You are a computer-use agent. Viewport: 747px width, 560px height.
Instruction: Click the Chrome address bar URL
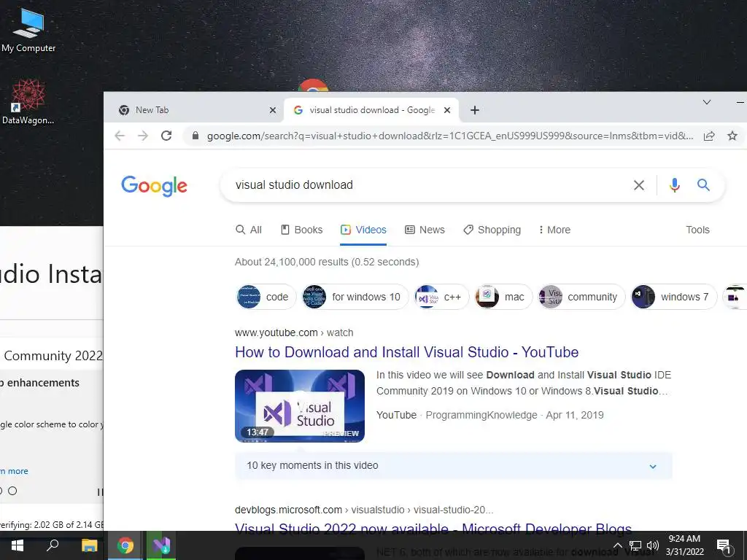pyautogui.click(x=449, y=136)
